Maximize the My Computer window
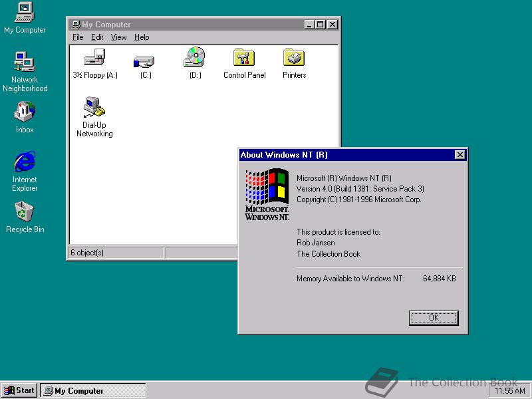The width and height of the screenshot is (532, 399). [x=320, y=25]
